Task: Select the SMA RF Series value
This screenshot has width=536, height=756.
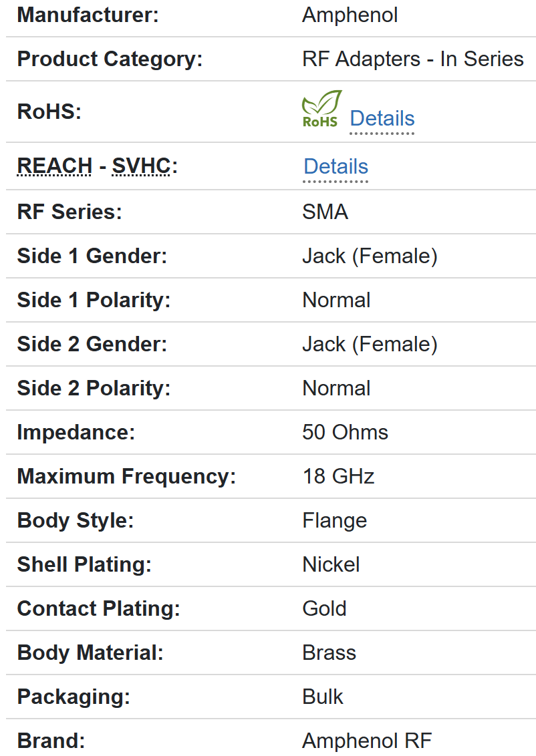Action: click(x=325, y=212)
